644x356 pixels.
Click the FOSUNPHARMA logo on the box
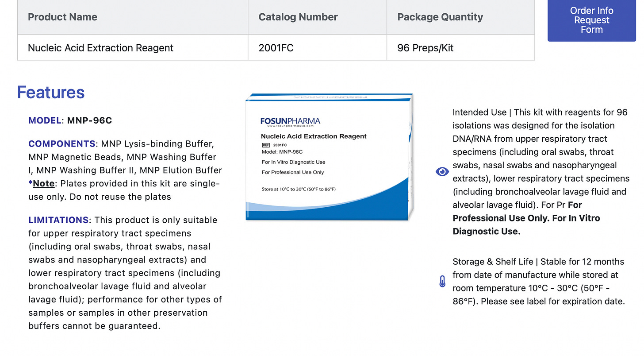pos(290,121)
